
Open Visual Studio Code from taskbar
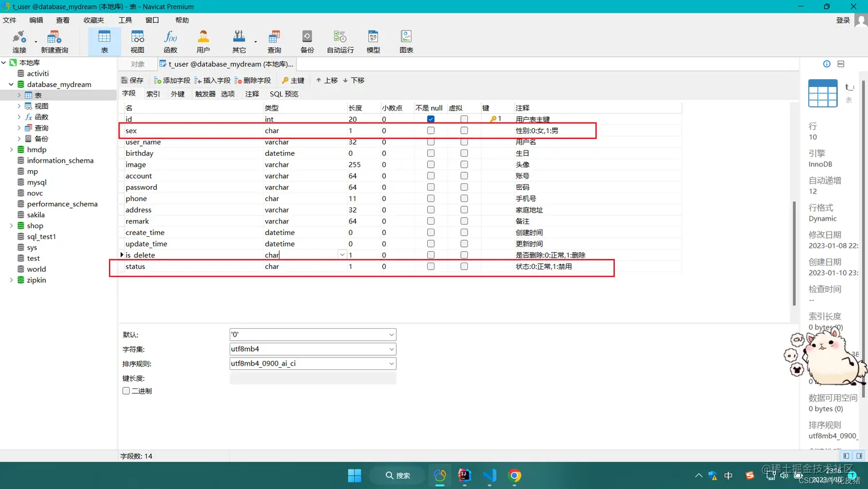pos(490,476)
